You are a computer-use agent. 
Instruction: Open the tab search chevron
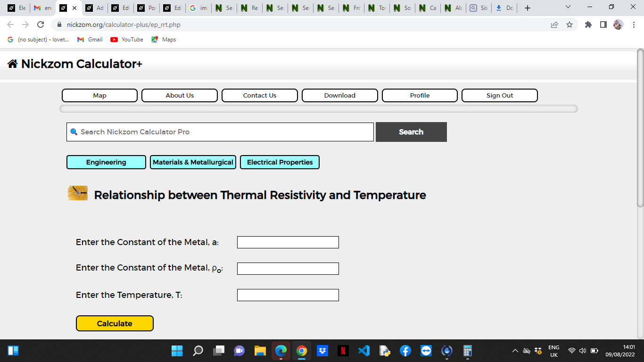pos(568,7)
